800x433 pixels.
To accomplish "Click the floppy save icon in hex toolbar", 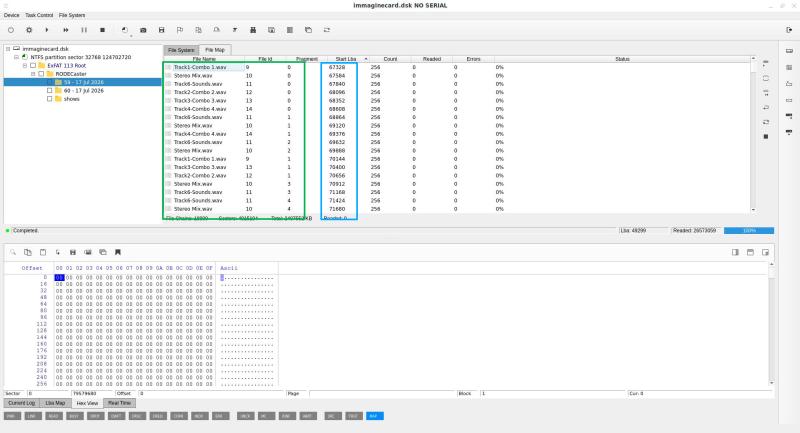I will (73, 252).
